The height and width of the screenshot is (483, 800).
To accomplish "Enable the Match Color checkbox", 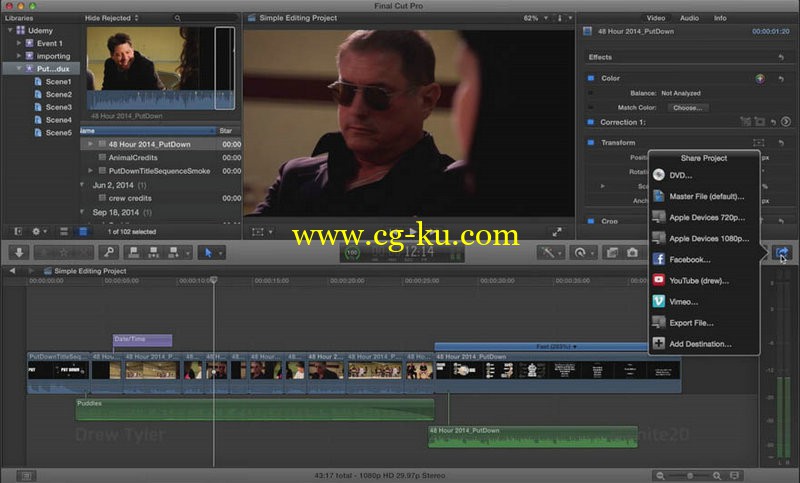I will pyautogui.click(x=591, y=107).
